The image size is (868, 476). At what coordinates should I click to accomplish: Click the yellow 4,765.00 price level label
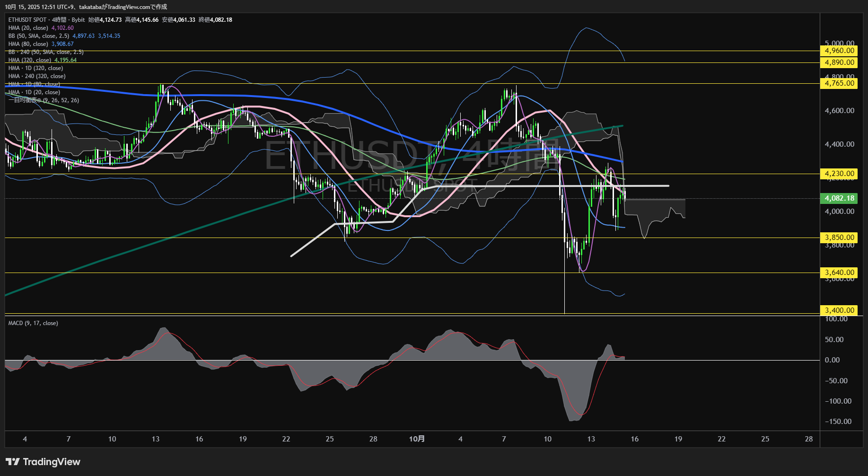839,83
